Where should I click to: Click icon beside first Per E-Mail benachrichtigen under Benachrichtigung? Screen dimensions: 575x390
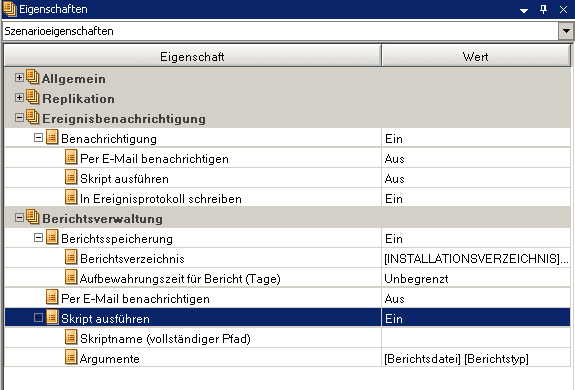coord(71,157)
